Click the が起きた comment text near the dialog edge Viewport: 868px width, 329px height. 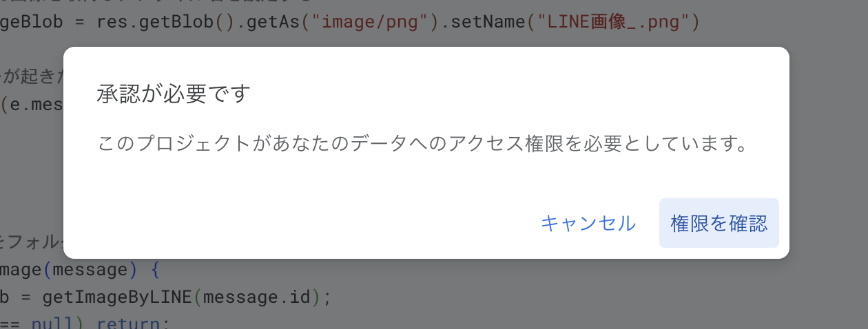[32, 77]
